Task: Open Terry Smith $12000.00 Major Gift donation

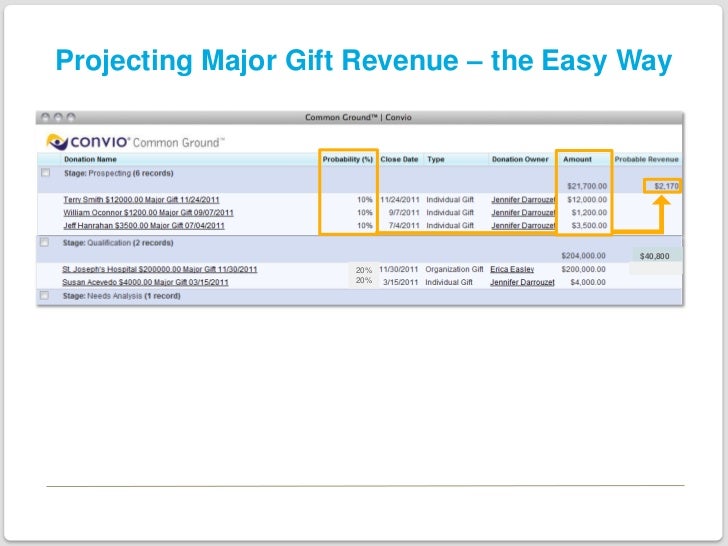Action: click(141, 200)
